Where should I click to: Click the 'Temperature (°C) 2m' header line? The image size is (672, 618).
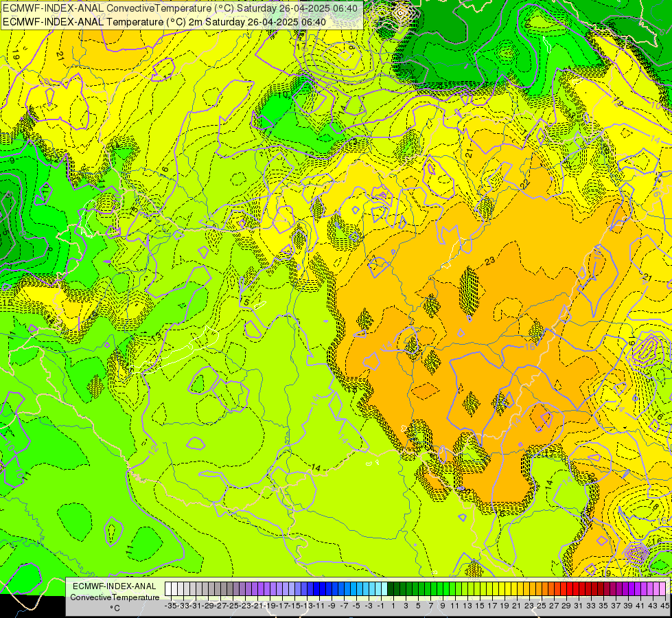point(164,22)
